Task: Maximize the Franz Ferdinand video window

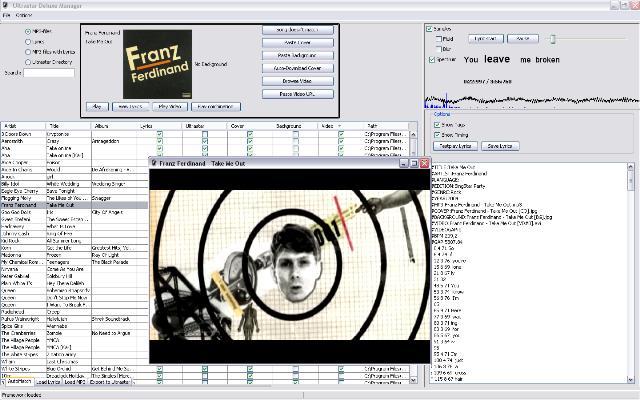Action: coord(414,163)
